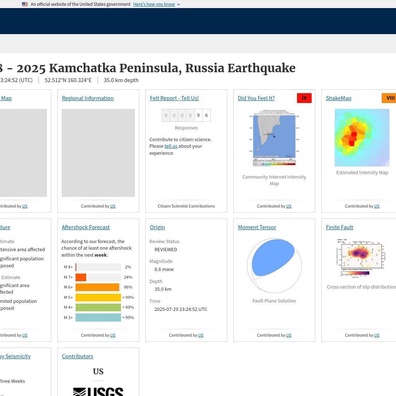396x396 pixels.
Task: Click the US link under Did You Feel It?
Action: [x=289, y=206]
